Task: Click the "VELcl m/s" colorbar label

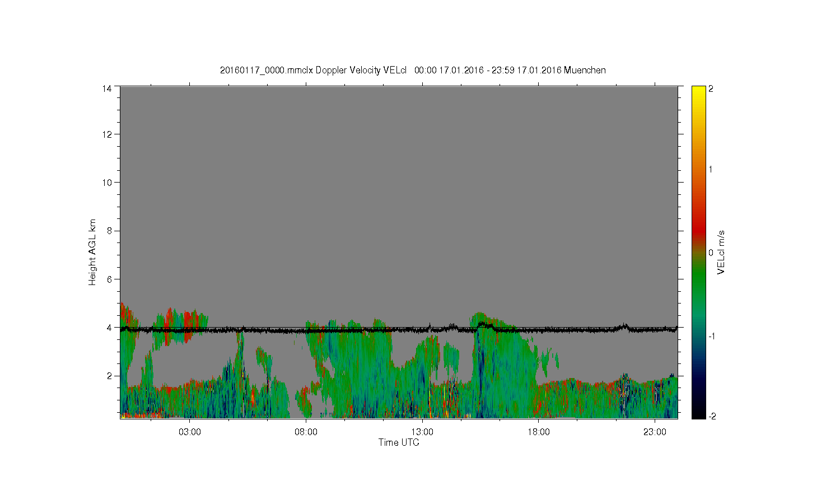Action: [721, 252]
